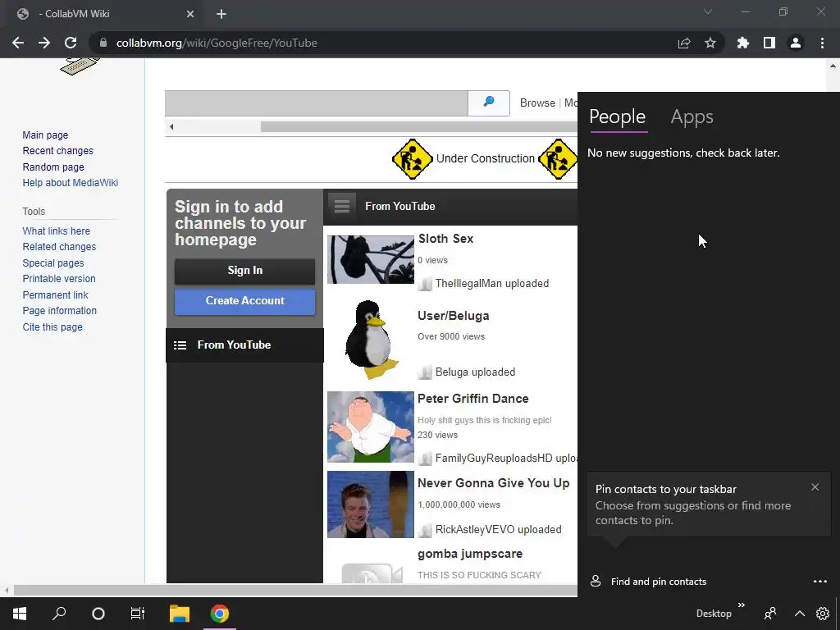Open Help about MediaWiki link
The width and height of the screenshot is (840, 630).
pos(71,183)
